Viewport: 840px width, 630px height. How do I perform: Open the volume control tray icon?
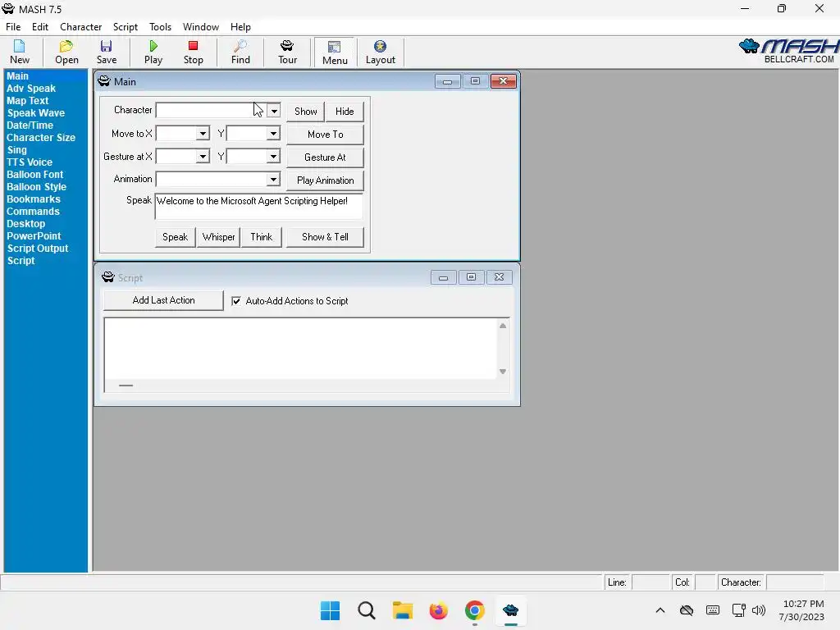(x=759, y=610)
